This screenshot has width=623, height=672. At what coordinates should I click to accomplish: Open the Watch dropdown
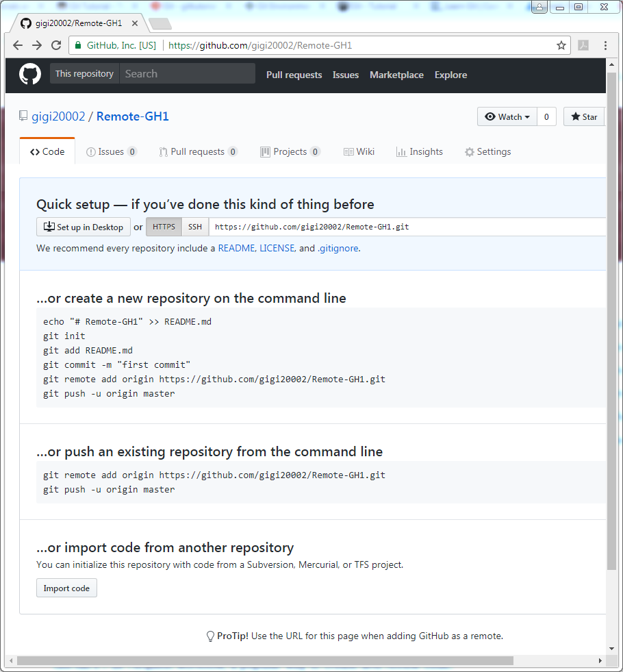tap(507, 116)
